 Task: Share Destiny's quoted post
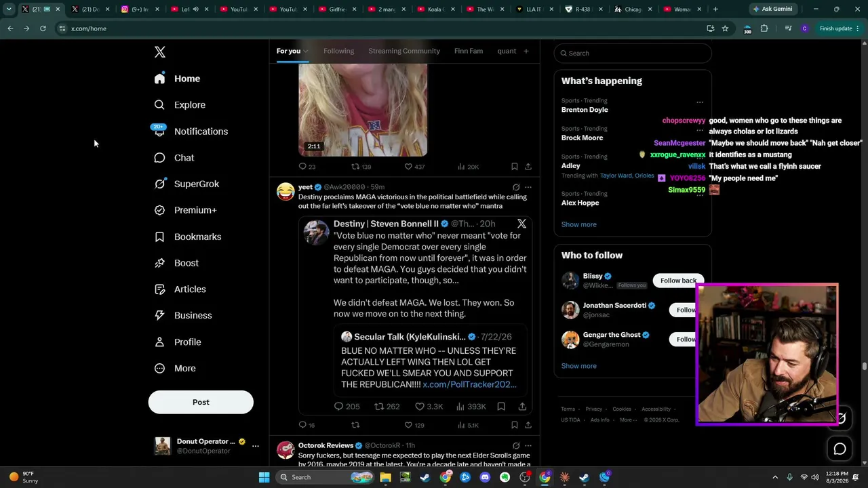pos(522,407)
